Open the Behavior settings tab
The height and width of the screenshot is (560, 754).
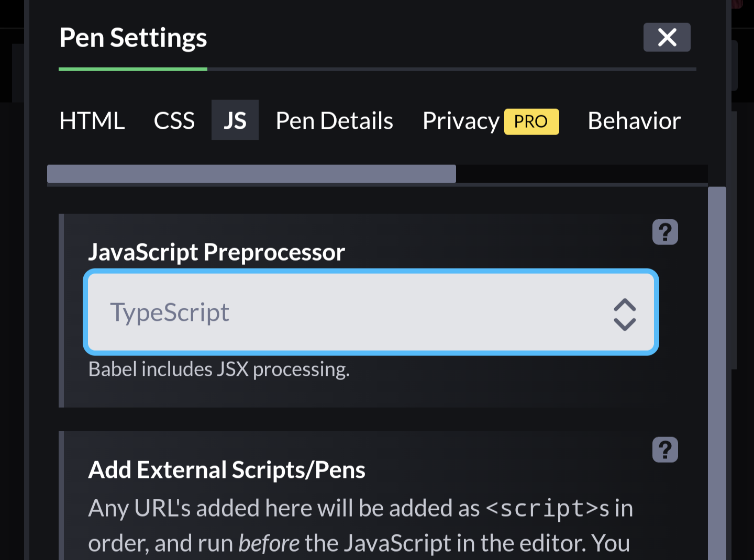point(634,120)
